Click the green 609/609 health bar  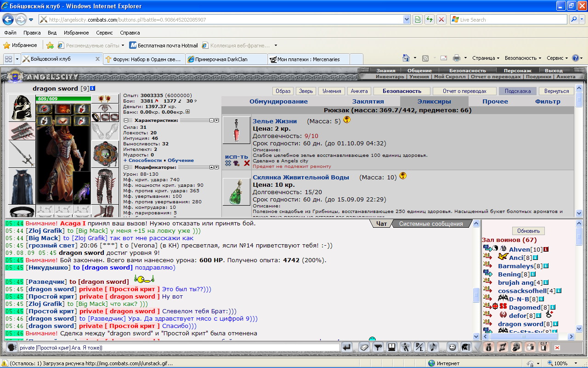pos(64,99)
